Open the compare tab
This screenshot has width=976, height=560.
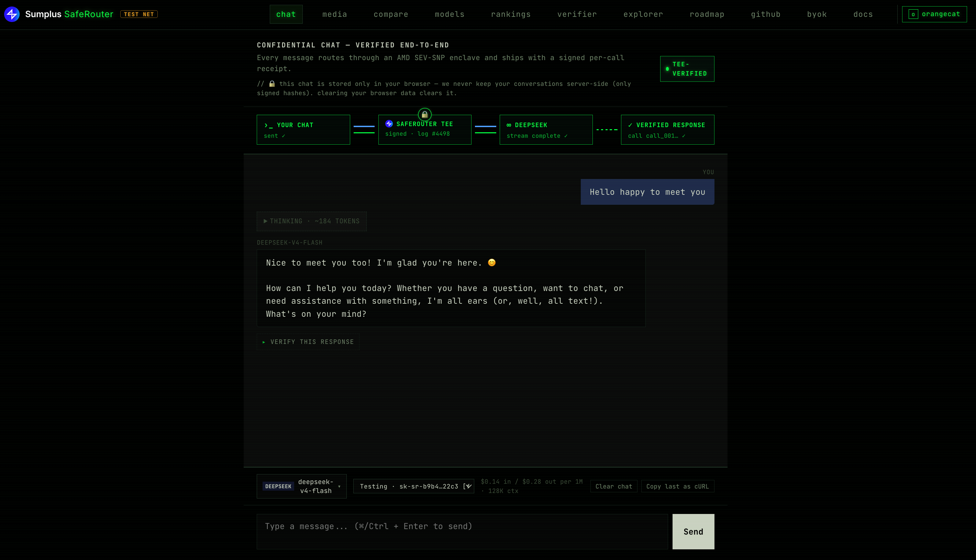tap(391, 14)
